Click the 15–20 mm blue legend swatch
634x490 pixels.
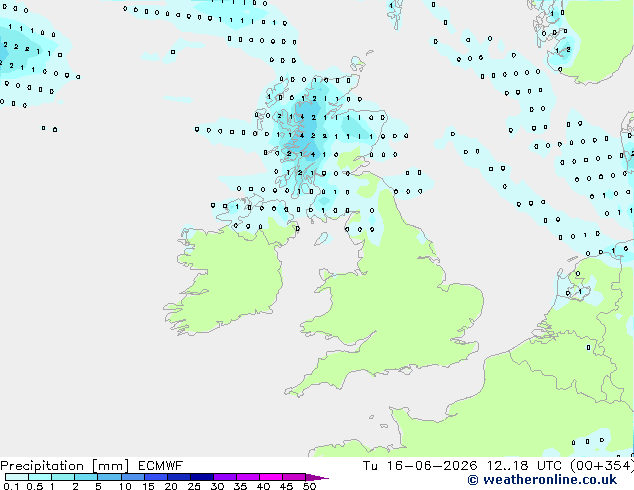156,477
